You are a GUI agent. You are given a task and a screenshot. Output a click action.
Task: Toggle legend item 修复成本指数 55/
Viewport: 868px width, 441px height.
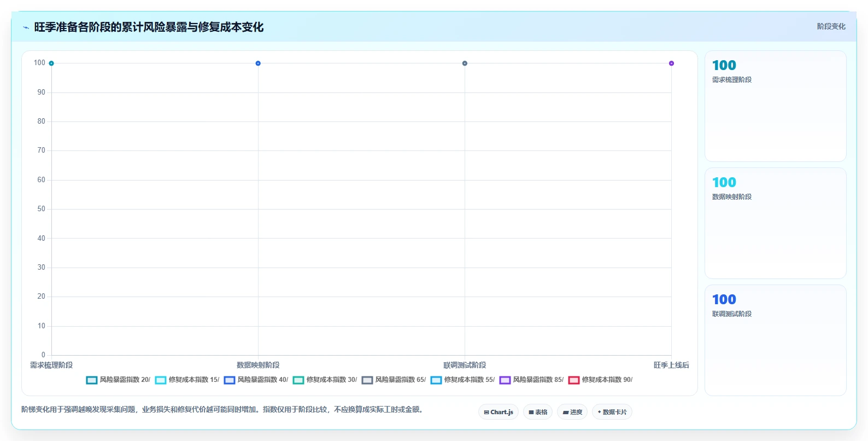click(x=462, y=380)
